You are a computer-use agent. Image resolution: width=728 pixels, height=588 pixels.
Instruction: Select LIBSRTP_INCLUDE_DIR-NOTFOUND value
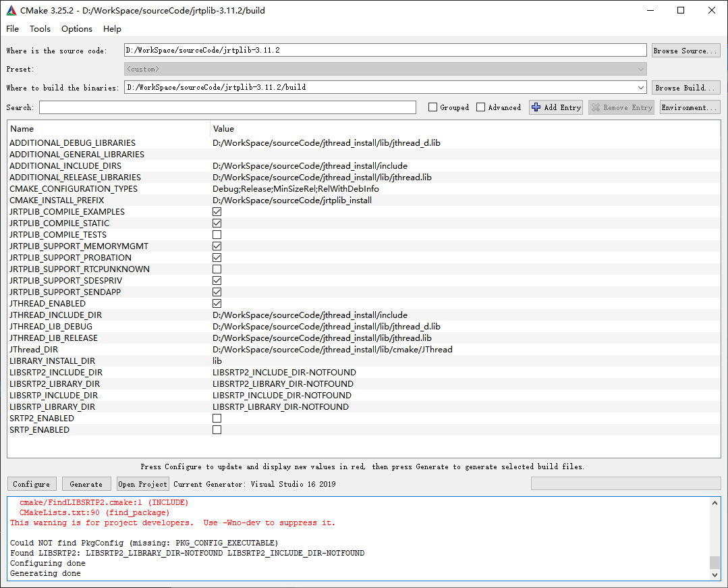282,395
